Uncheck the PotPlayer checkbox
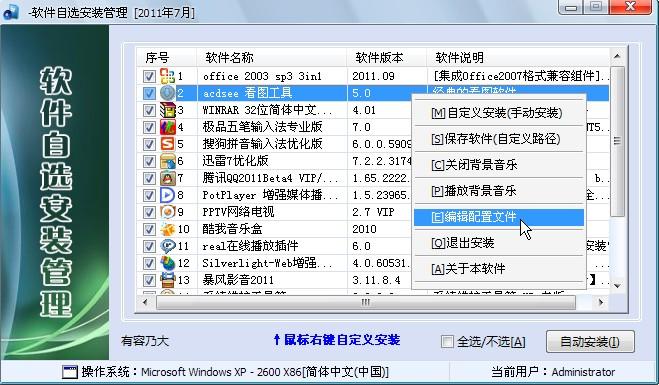Viewport: 659px width, 385px height. (149, 195)
